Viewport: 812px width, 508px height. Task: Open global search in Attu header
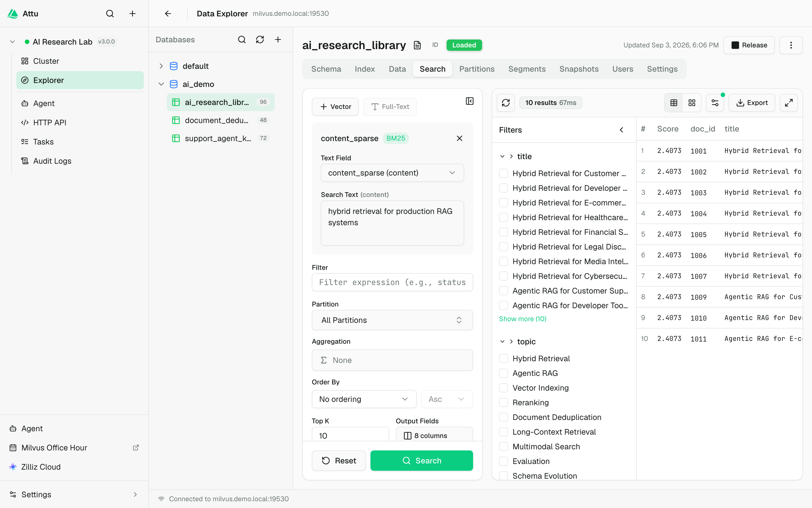110,14
